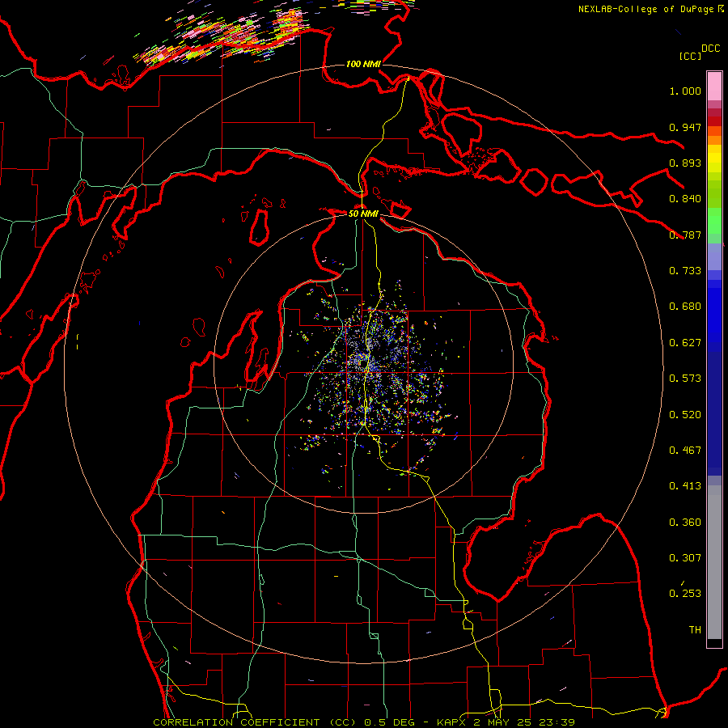
Task: Select the "0.947" scale value
Action: tap(685, 127)
